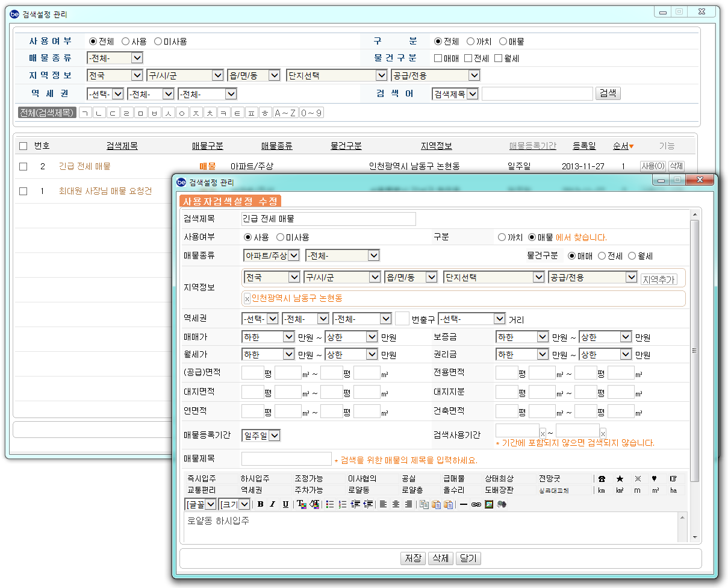Image resolution: width=728 pixels, height=588 pixels.
Task: Click the italic formatting icon
Action: pyautogui.click(x=273, y=504)
